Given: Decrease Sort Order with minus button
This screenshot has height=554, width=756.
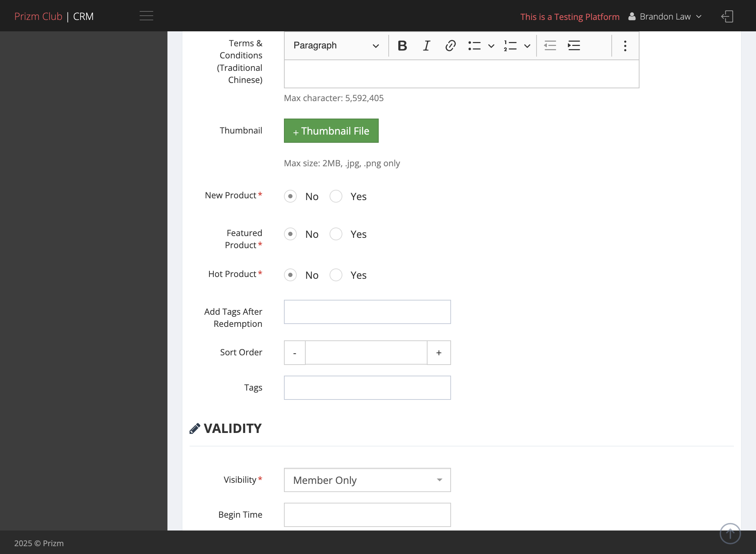Looking at the screenshot, I should 295,352.
